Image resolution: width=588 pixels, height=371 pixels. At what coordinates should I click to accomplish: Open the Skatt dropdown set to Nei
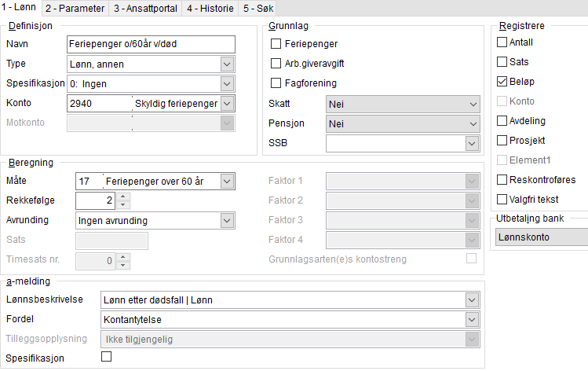point(403,105)
